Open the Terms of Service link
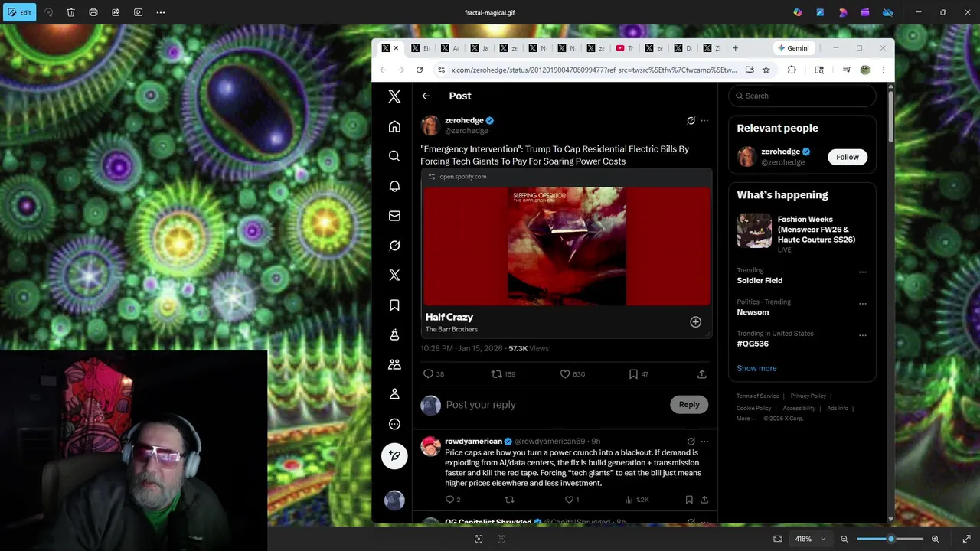The height and width of the screenshot is (551, 980). (758, 396)
